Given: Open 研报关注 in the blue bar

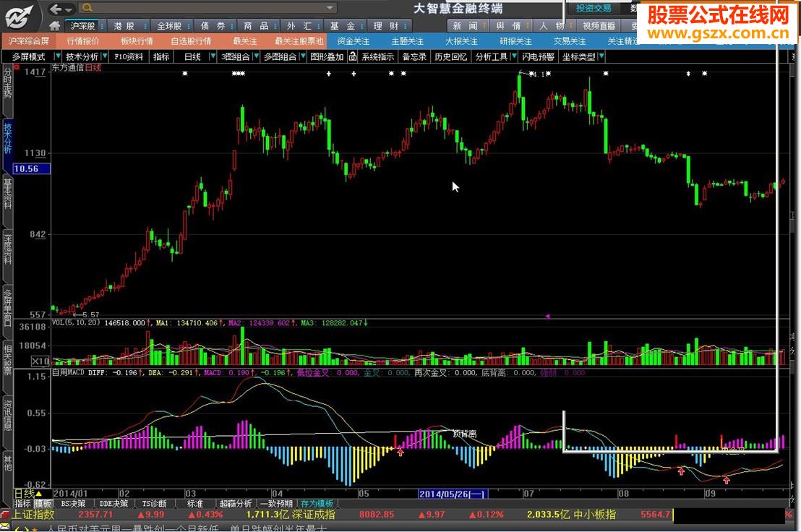Looking at the screenshot, I should pyautogui.click(x=515, y=41).
